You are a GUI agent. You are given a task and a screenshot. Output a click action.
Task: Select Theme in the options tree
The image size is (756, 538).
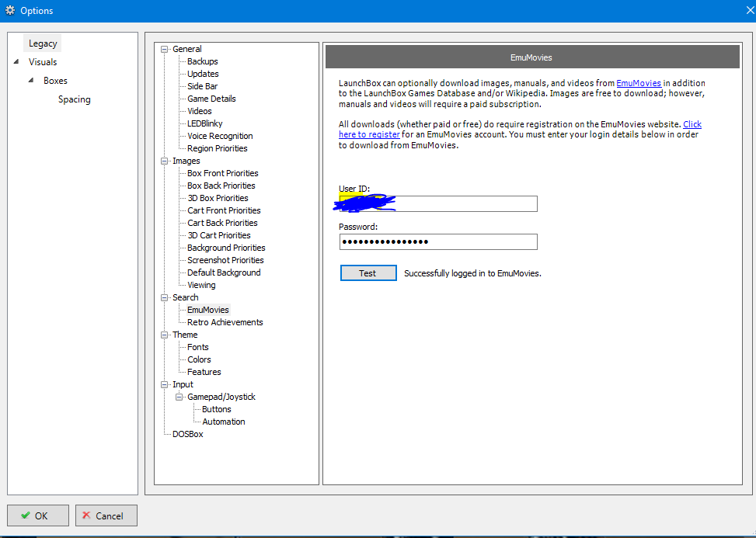185,335
